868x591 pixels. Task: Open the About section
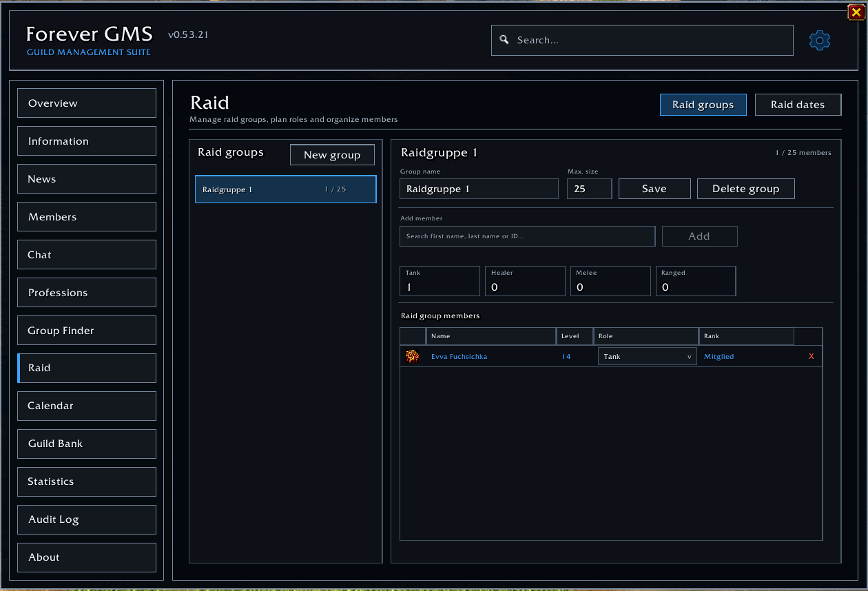click(87, 557)
